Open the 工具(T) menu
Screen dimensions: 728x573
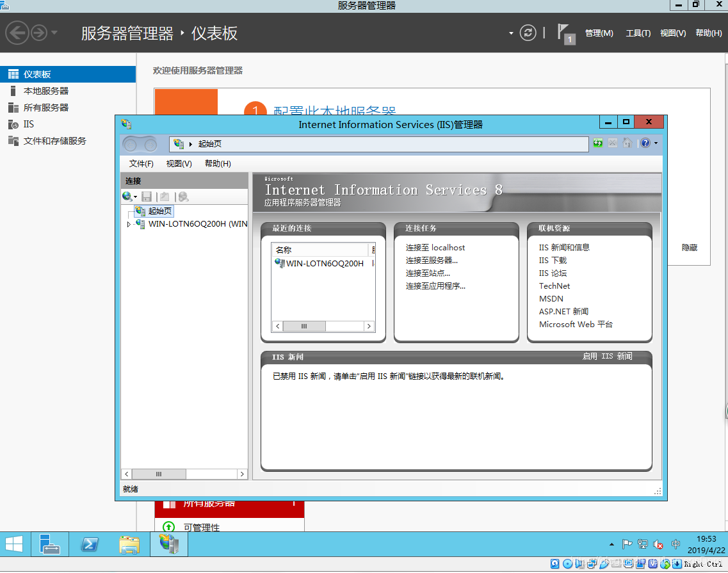[x=638, y=33]
